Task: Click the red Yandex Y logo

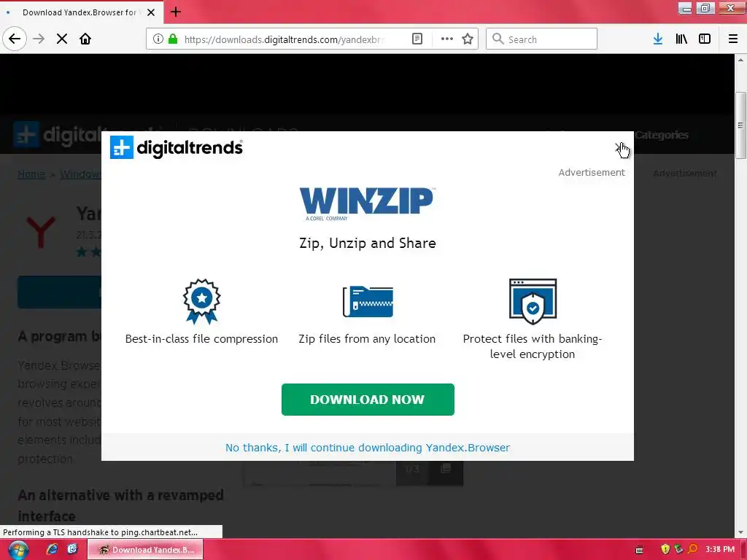Action: point(41,233)
